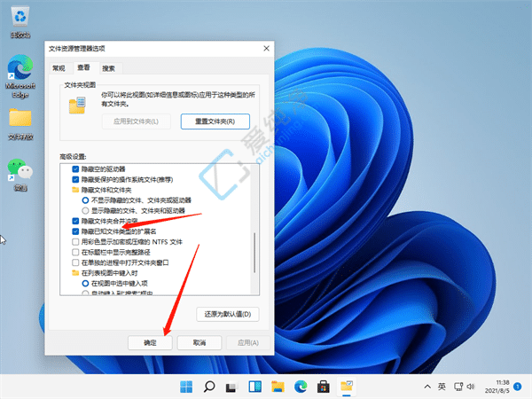This screenshot has width=532, height=399.
Task: Switch to the 搜索 tab
Action: (108, 68)
